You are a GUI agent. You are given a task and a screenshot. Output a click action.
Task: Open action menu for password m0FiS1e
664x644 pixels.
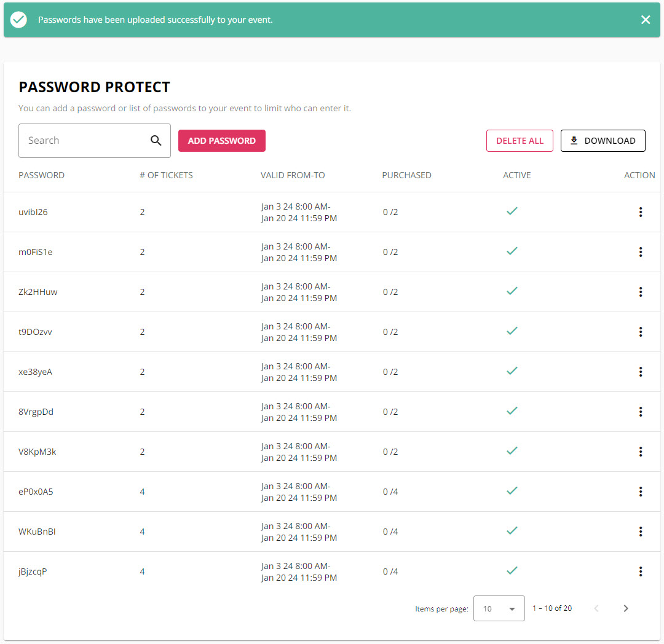pos(640,252)
